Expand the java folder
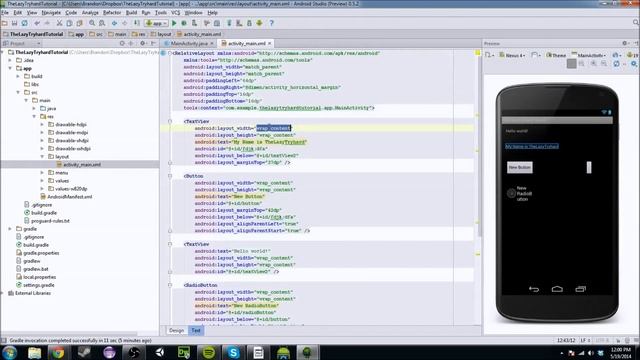 pos(34,108)
